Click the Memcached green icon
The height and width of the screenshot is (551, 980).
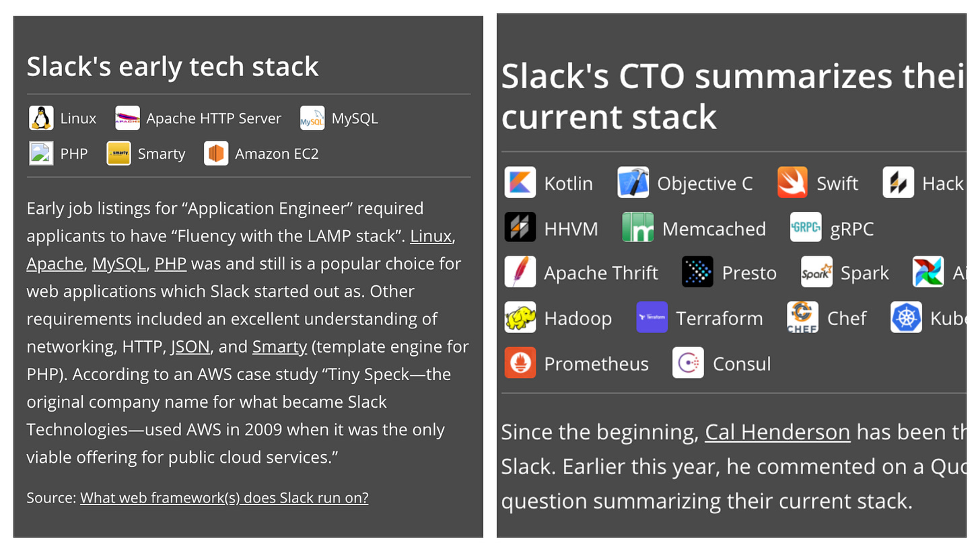[638, 229]
